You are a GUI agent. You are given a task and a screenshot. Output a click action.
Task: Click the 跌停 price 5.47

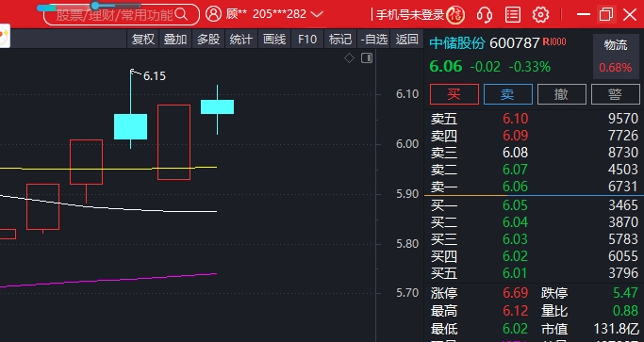pos(625,293)
